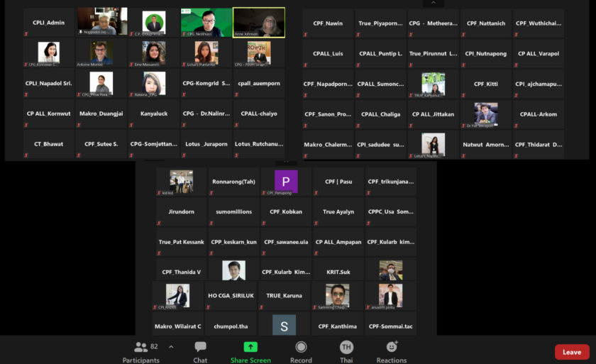
Task: Open the Thai interpretation language menu
Action: [x=346, y=351]
